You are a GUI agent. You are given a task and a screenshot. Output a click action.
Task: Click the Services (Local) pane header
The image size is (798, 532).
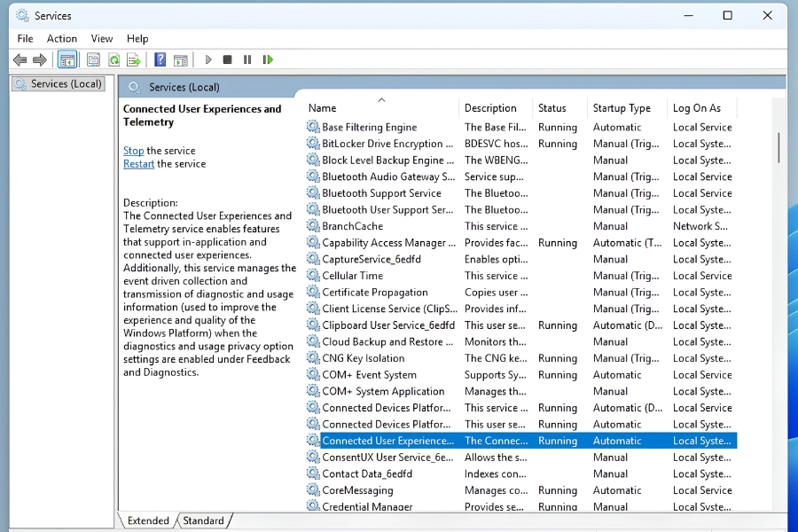pos(184,87)
